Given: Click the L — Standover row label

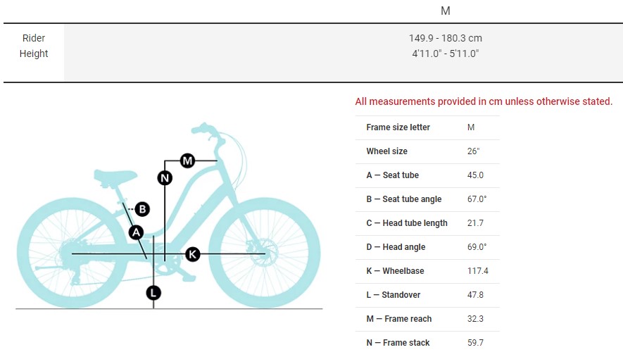Looking at the screenshot, I should [x=394, y=295].
